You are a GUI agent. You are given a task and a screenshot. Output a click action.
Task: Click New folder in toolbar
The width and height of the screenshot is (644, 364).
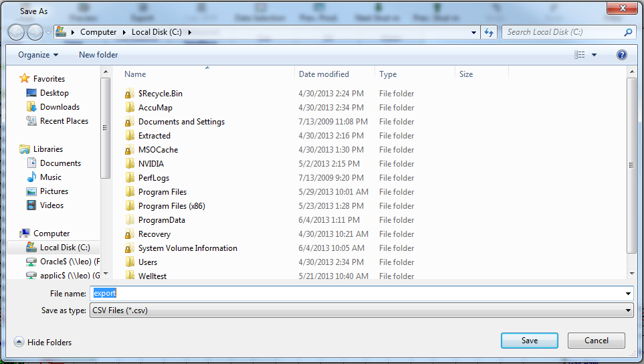coord(98,55)
